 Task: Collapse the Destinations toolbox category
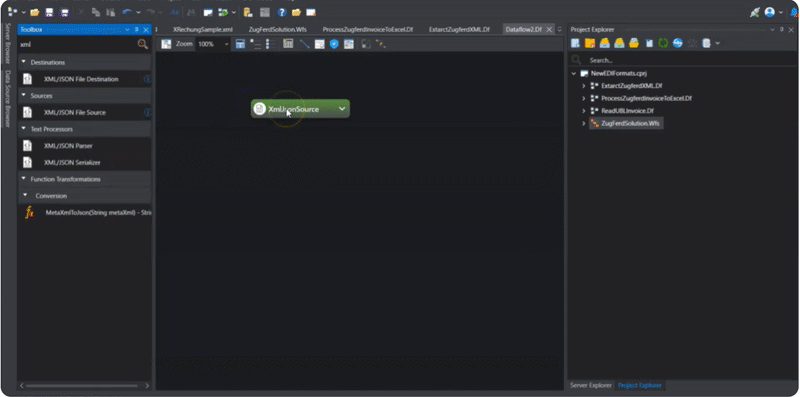click(23, 62)
